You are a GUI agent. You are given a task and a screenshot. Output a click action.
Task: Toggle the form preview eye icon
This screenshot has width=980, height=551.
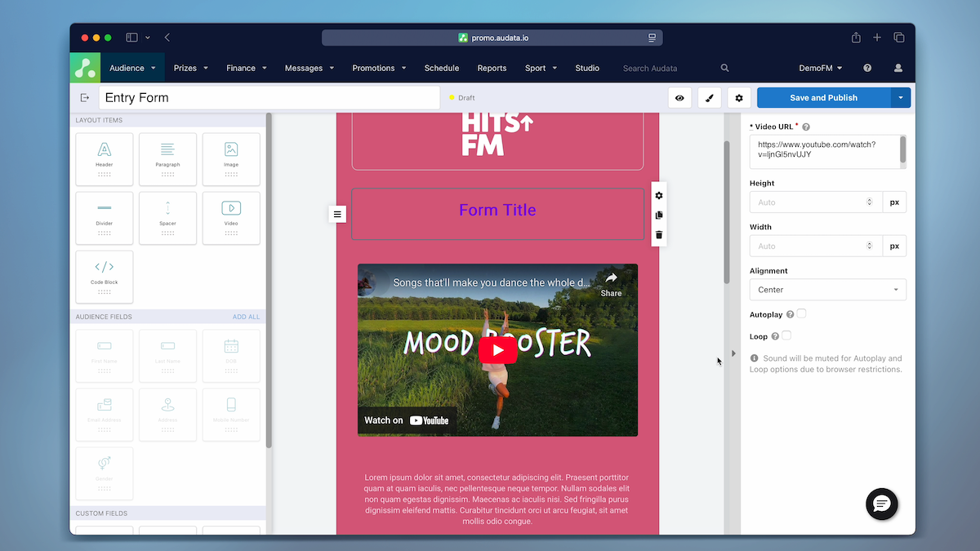[679, 97]
